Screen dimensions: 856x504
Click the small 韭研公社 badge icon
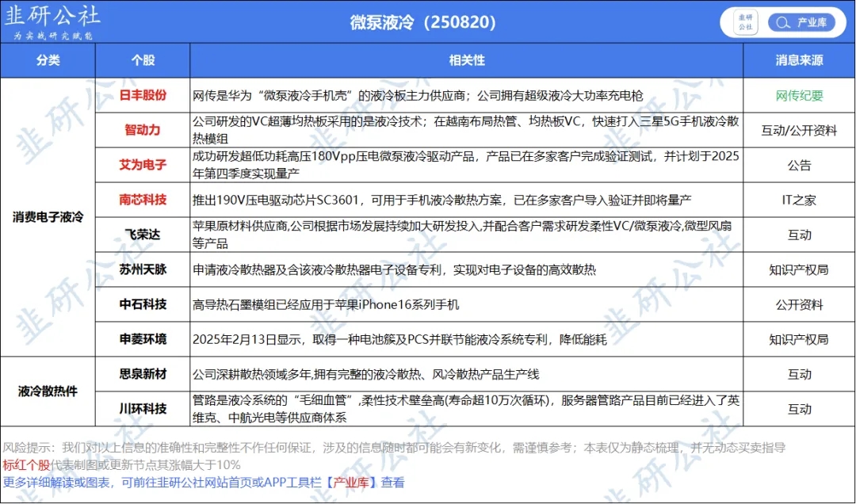pyautogui.click(x=745, y=22)
